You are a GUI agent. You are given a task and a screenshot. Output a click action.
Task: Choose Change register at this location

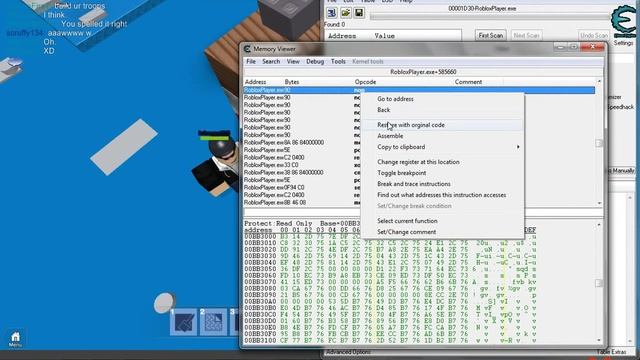pos(418,162)
